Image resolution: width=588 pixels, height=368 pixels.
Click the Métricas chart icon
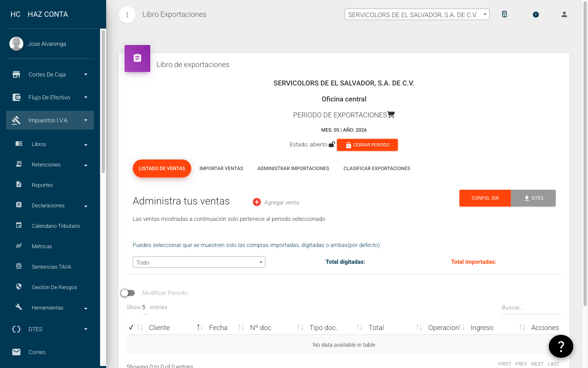[19, 246]
